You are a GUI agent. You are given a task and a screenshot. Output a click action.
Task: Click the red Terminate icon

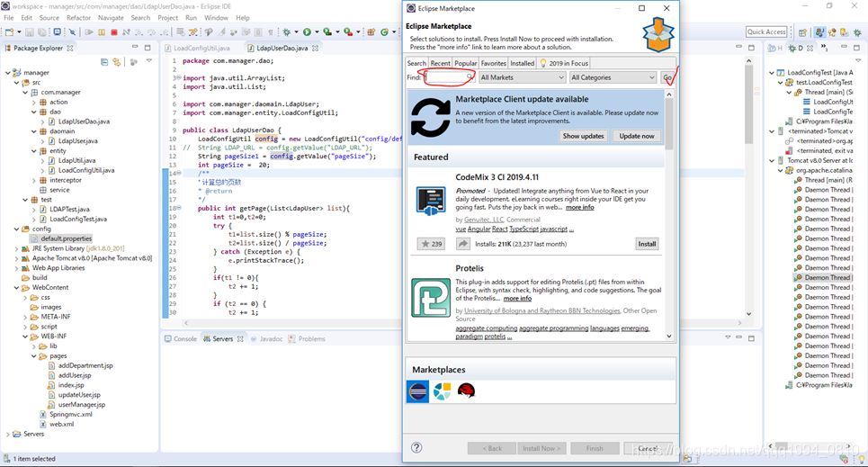[114, 32]
